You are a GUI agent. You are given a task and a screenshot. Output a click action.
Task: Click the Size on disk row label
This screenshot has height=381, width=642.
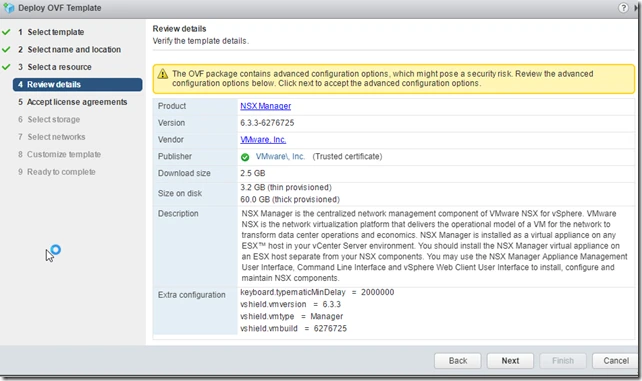tap(180, 193)
